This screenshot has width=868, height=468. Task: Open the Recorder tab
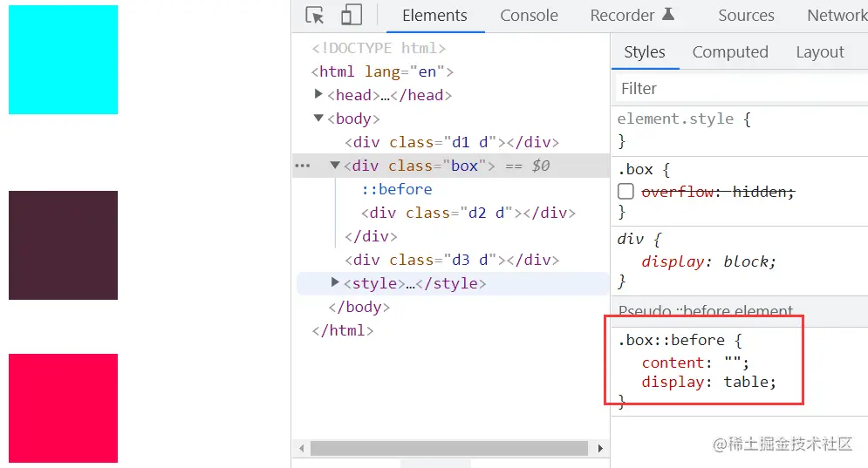[x=622, y=16]
